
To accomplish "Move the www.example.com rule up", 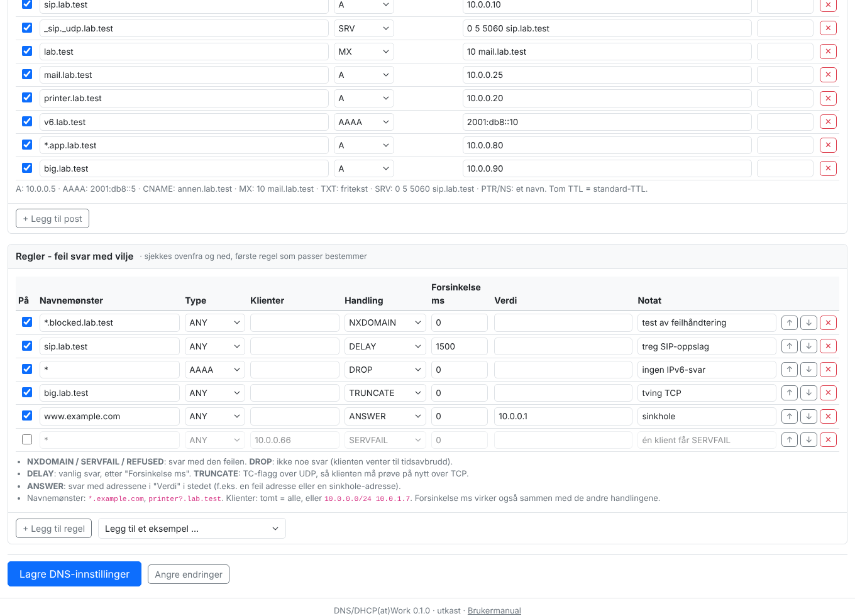I will click(x=790, y=416).
